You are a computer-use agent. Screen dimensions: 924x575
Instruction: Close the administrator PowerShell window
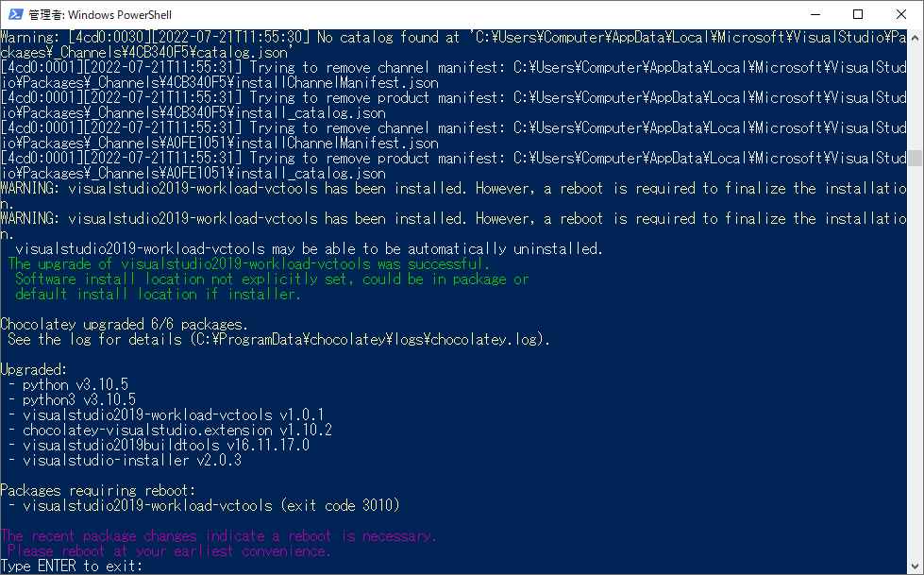coord(901,14)
